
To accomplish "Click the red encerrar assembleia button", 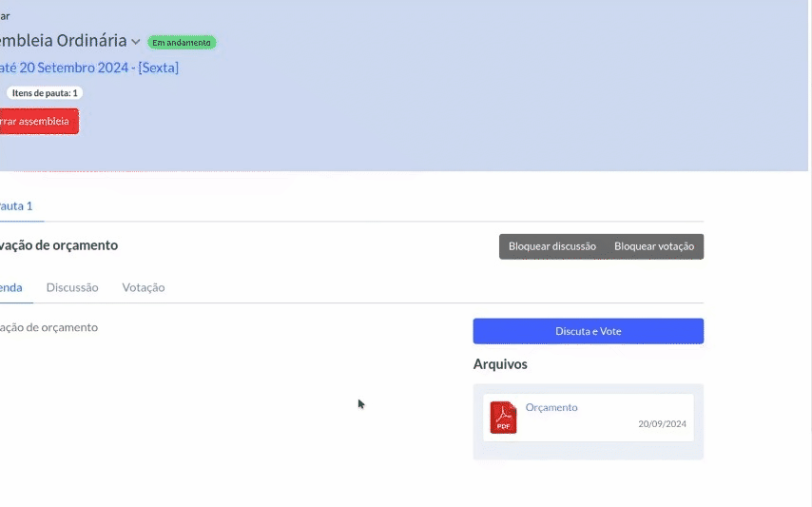I will coord(38,121).
